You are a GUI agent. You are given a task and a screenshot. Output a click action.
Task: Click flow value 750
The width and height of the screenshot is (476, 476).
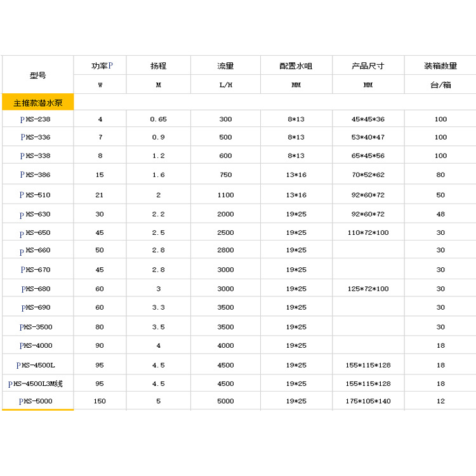pos(225,175)
